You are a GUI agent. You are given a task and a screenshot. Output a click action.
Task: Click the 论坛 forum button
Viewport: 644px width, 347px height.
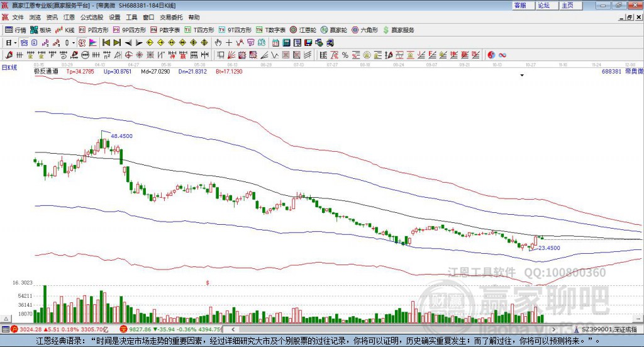click(x=544, y=5)
